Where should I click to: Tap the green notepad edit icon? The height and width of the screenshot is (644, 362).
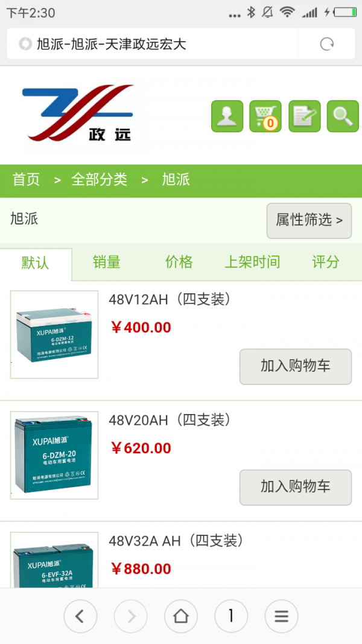(x=305, y=116)
